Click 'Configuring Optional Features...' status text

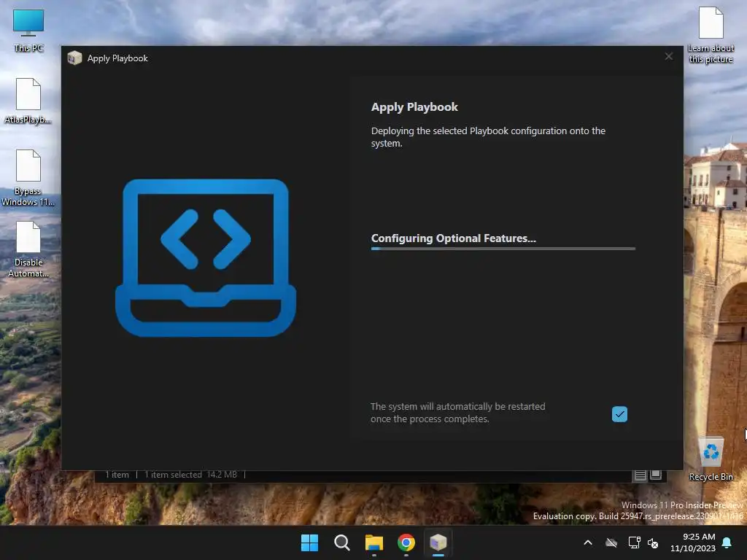tap(454, 238)
